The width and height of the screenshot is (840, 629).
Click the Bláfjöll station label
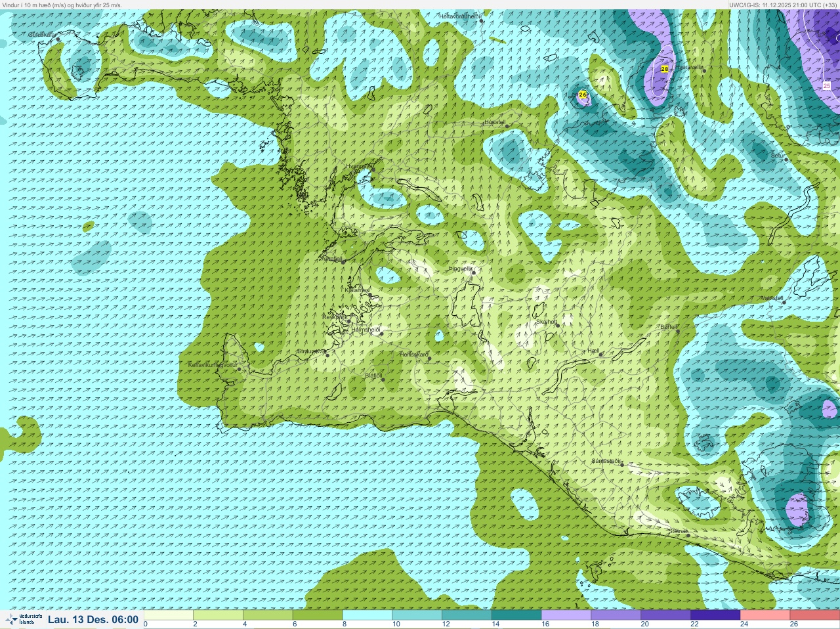pos(373,376)
